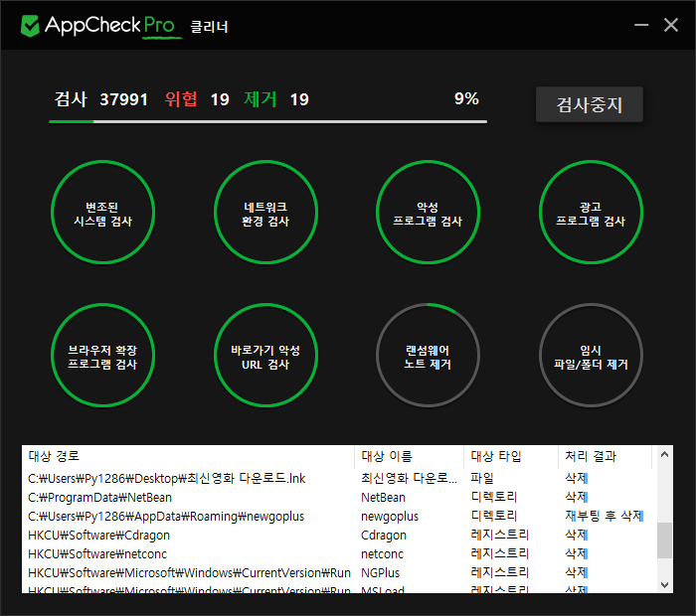The width and height of the screenshot is (696, 616).
Task: Click the 9% progress percentage text
Action: [x=466, y=98]
